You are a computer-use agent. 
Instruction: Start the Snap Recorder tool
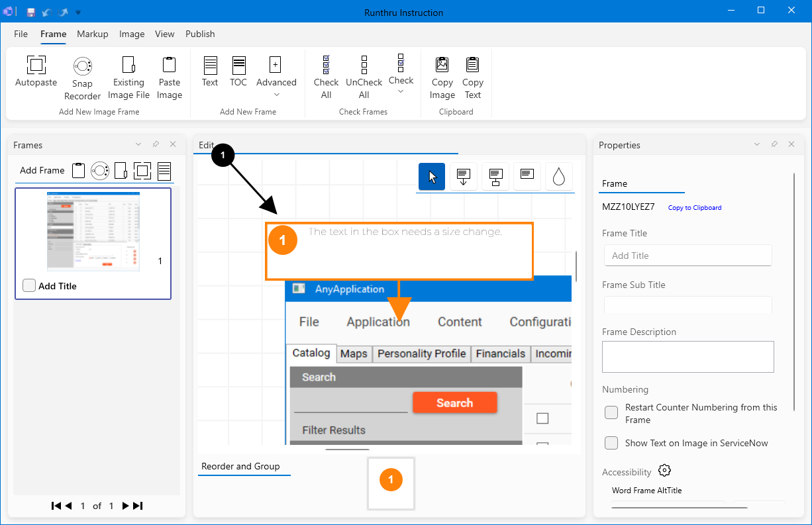click(x=82, y=66)
